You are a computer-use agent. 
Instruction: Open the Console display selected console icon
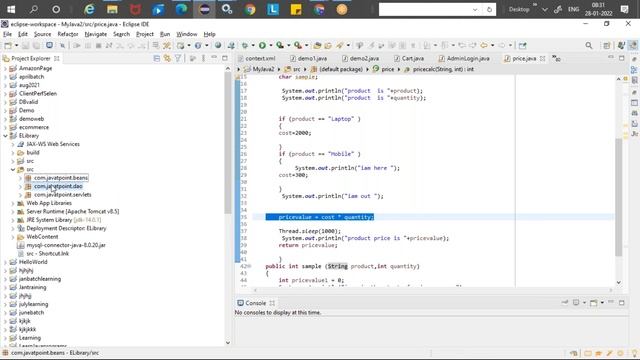pos(576,302)
